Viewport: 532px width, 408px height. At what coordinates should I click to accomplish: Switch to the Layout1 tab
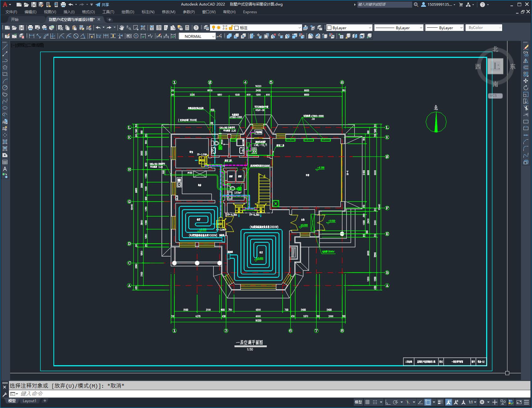[29, 401]
